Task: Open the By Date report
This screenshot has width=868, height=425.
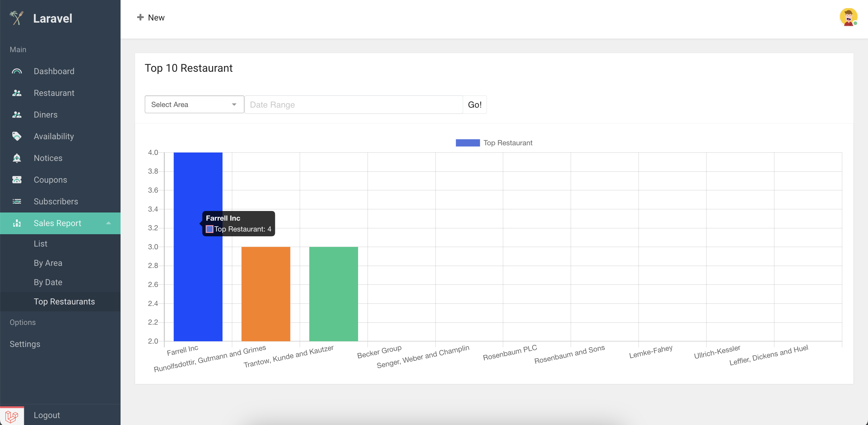Action: (48, 282)
